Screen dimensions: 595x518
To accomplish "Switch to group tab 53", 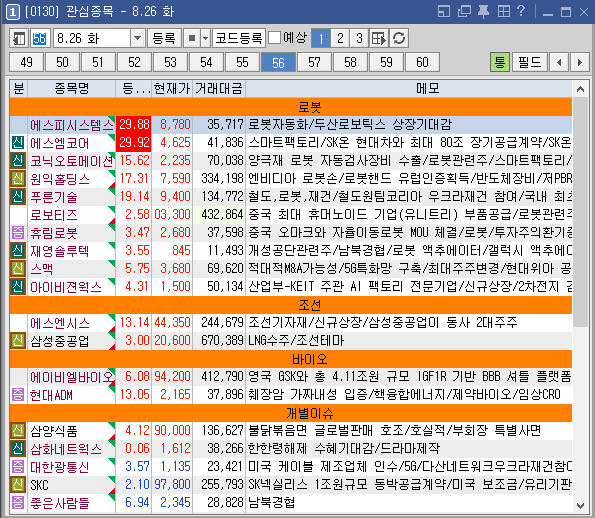I will point(170,62).
